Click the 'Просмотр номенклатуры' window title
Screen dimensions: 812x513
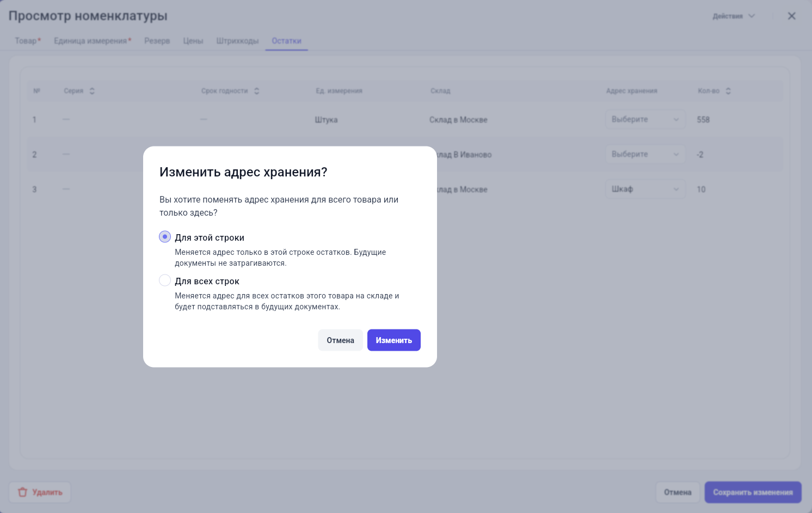click(x=88, y=16)
